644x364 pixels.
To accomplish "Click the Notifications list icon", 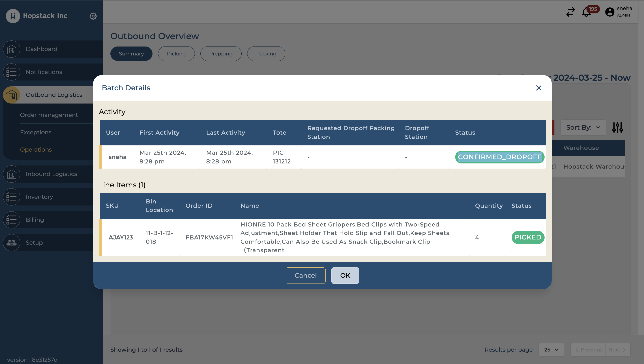I will pos(11,72).
